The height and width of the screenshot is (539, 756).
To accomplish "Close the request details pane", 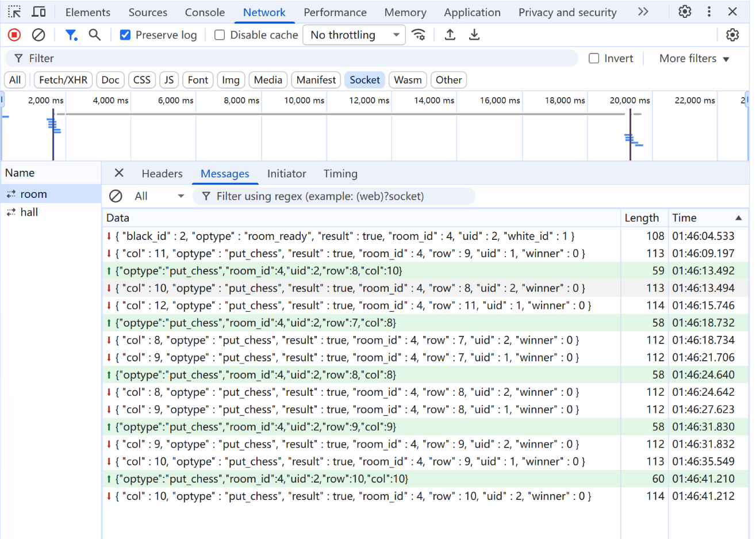I will [x=119, y=173].
